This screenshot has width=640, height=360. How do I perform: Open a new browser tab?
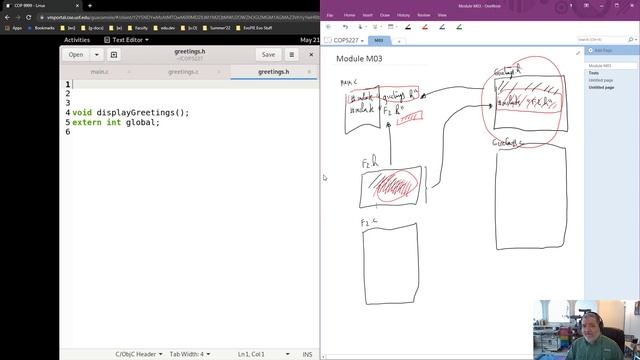click(90, 6)
